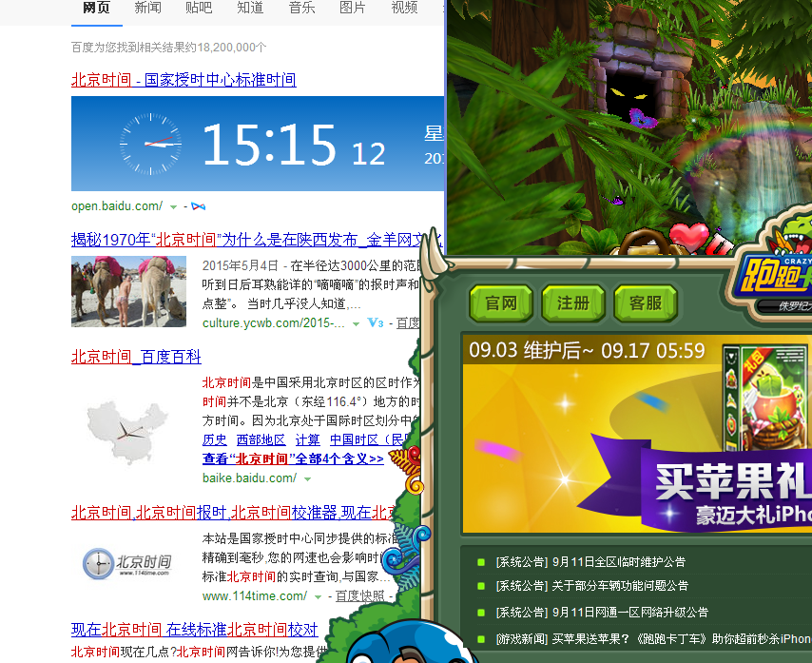Click the 官网 button in game launcher
This screenshot has height=663, width=812.
pyautogui.click(x=501, y=303)
